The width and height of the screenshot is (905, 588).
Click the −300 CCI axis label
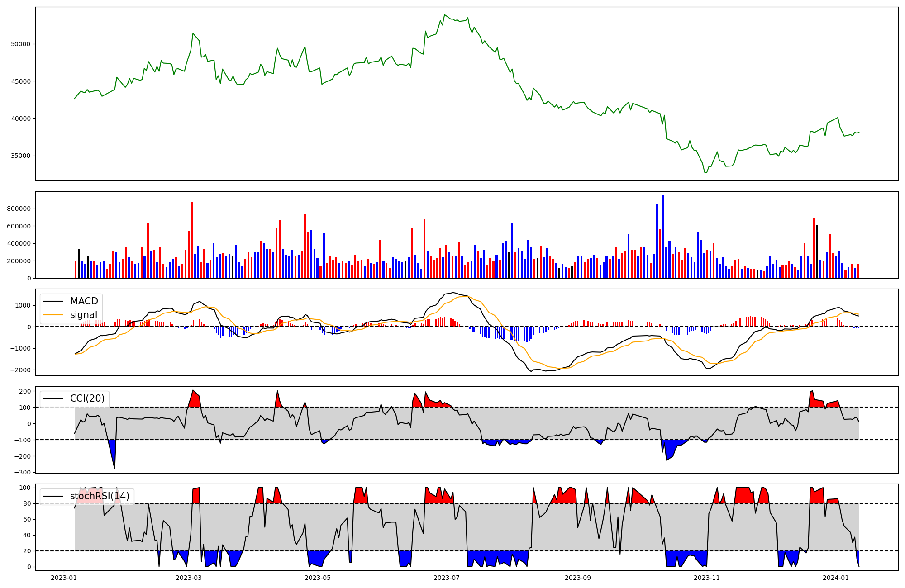click(22, 473)
